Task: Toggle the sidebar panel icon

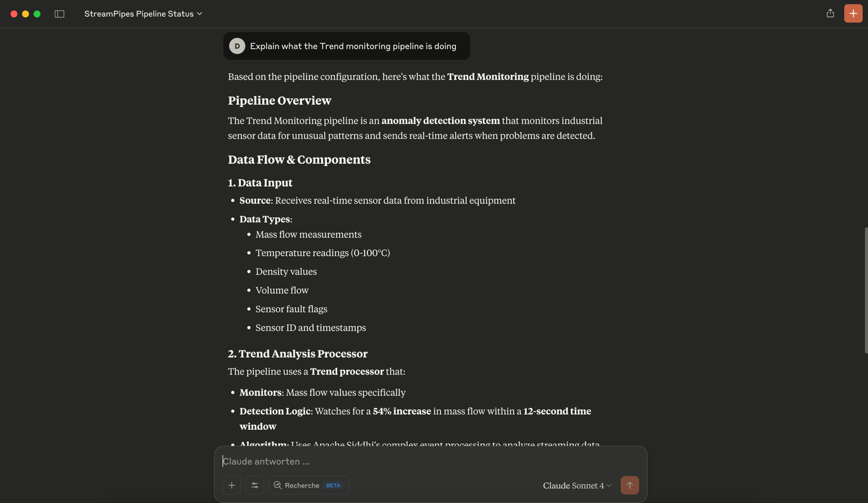Action: (59, 14)
